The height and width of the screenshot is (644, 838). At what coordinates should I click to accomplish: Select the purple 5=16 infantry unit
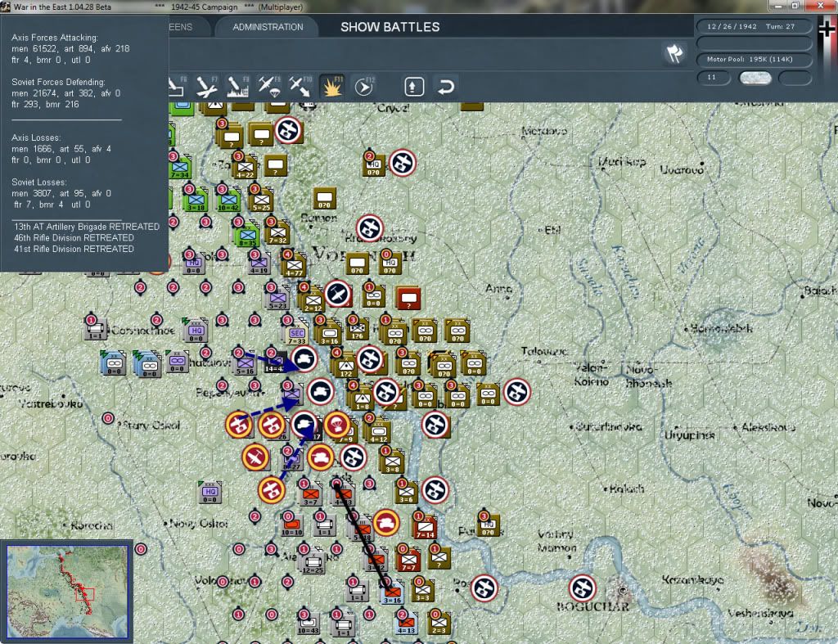point(245,364)
